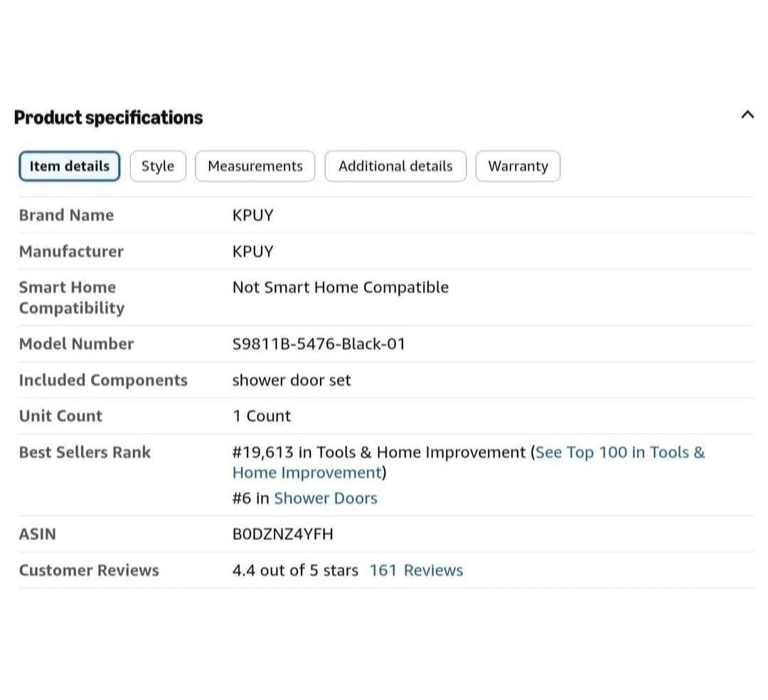Select the Brand Name label
This screenshot has width=768, height=700.
click(67, 215)
